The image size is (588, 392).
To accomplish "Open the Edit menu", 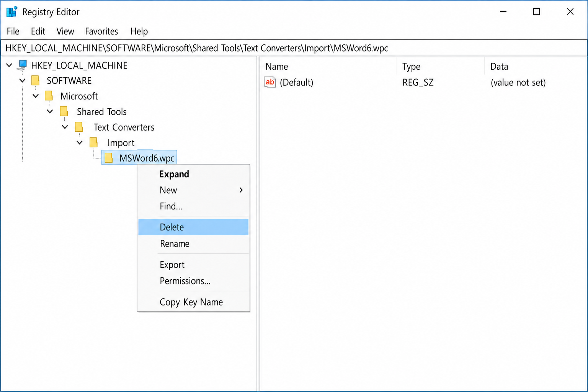I will coord(38,31).
